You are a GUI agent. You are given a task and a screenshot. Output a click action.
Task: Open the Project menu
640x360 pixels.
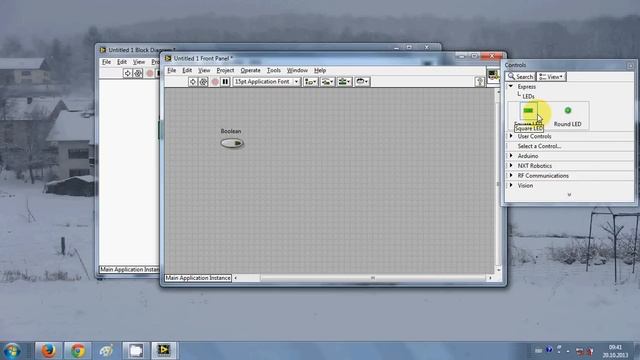(x=225, y=70)
